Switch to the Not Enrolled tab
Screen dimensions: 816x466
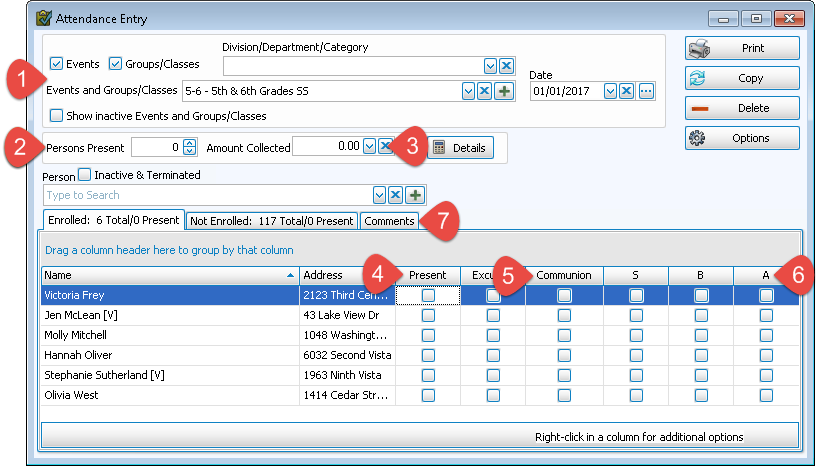click(x=271, y=220)
